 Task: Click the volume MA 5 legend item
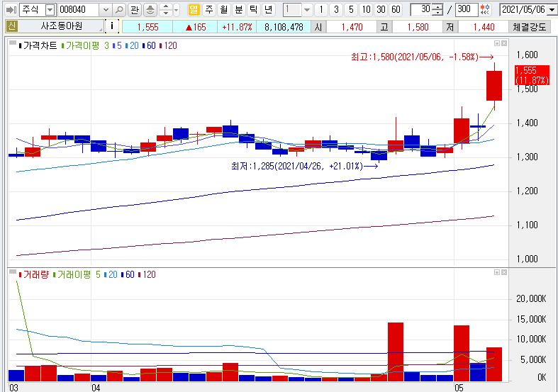(x=98, y=274)
